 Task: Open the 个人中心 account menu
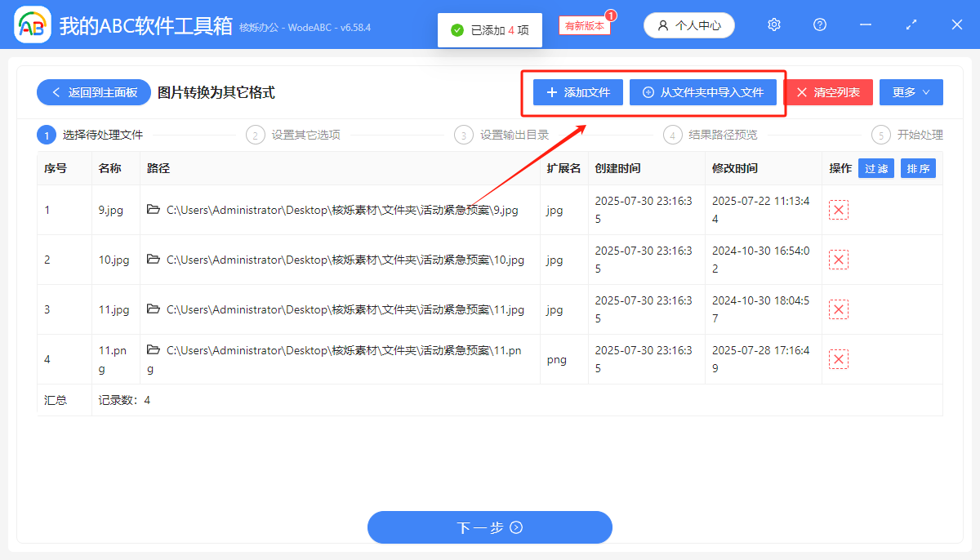pos(688,24)
